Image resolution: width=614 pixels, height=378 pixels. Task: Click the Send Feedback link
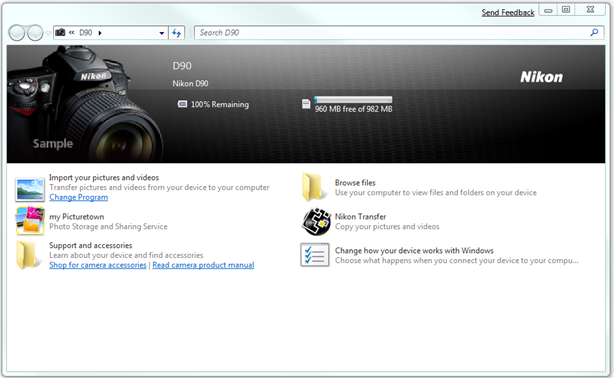click(x=508, y=13)
